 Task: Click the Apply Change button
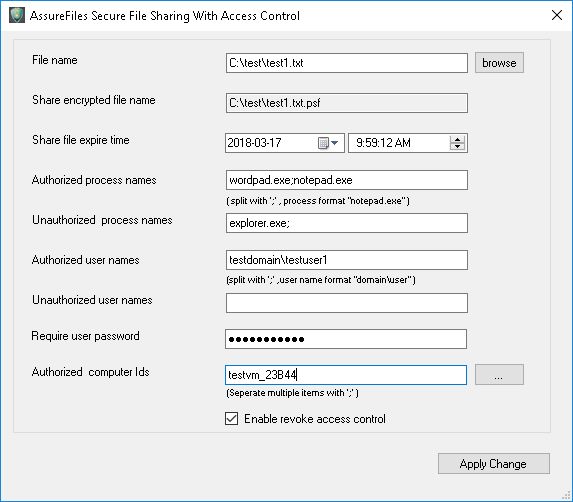click(494, 464)
